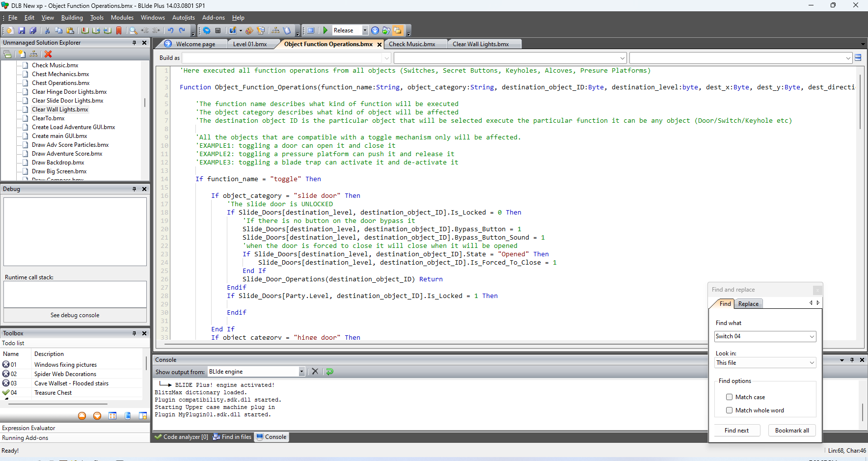This screenshot has width=868, height=461.
Task: Open the Release build configuration dropdown
Action: [365, 30]
